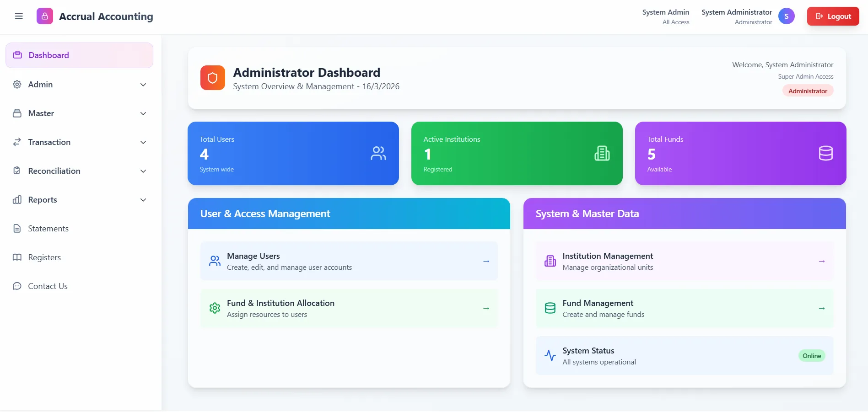Screen dimensions: 868x412
Task: Click the users icon in Total Users card
Action: click(378, 153)
